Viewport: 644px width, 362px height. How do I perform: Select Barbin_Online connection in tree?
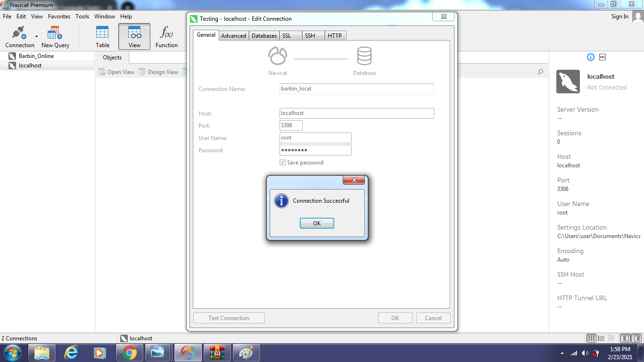coord(36,56)
